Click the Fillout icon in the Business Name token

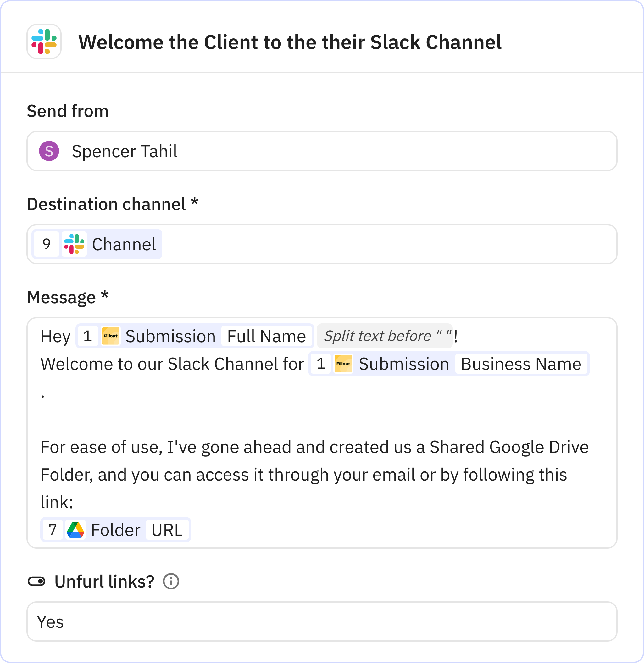tap(343, 364)
